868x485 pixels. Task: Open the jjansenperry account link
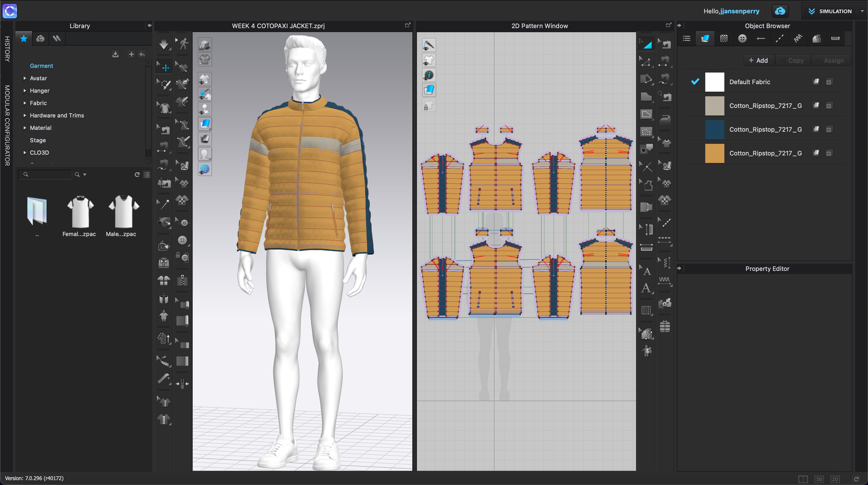(x=740, y=11)
